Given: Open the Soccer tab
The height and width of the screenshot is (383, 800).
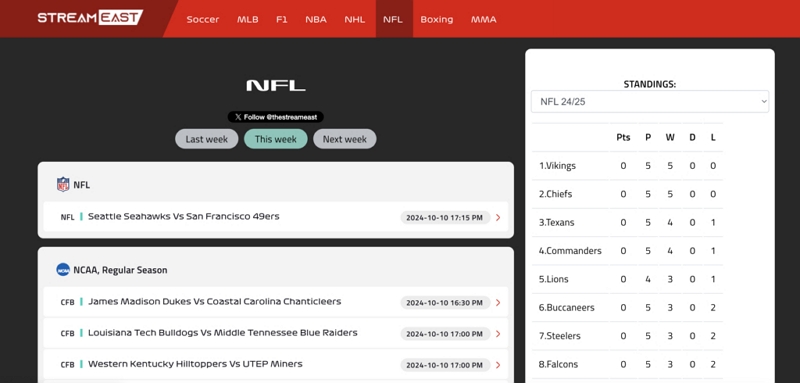Looking at the screenshot, I should pos(203,19).
